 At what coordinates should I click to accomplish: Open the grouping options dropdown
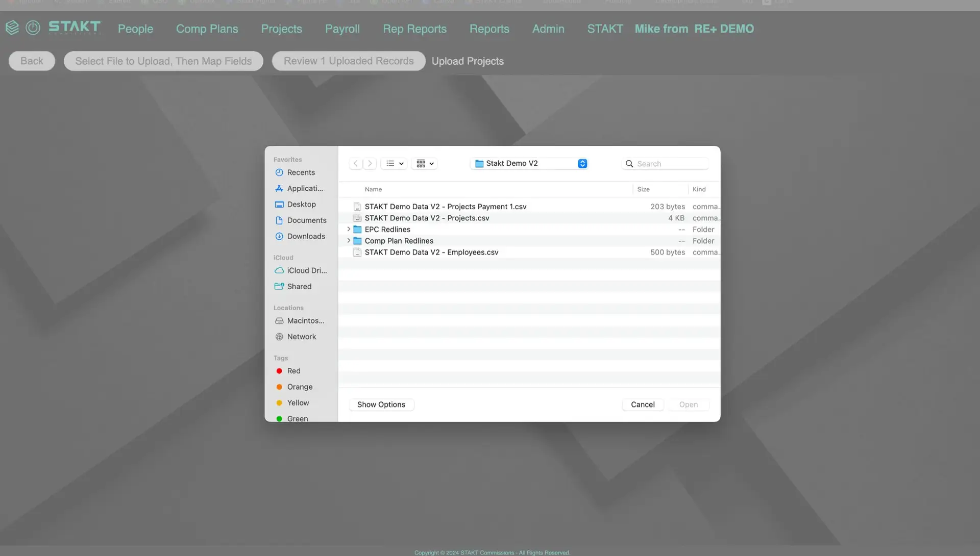click(x=425, y=164)
